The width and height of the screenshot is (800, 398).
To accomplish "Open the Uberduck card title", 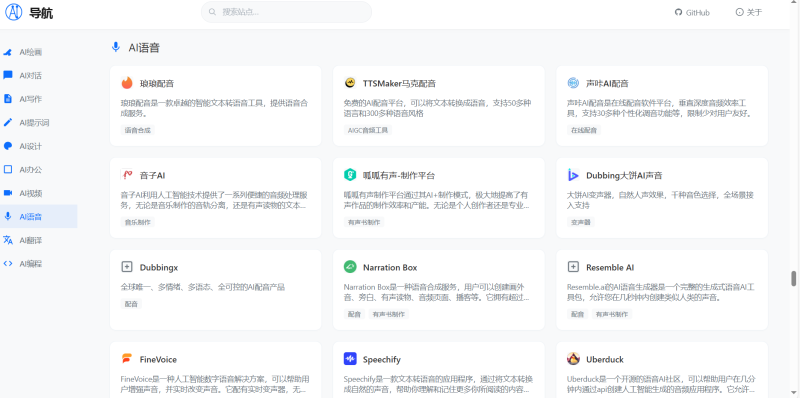I will [x=605, y=359].
